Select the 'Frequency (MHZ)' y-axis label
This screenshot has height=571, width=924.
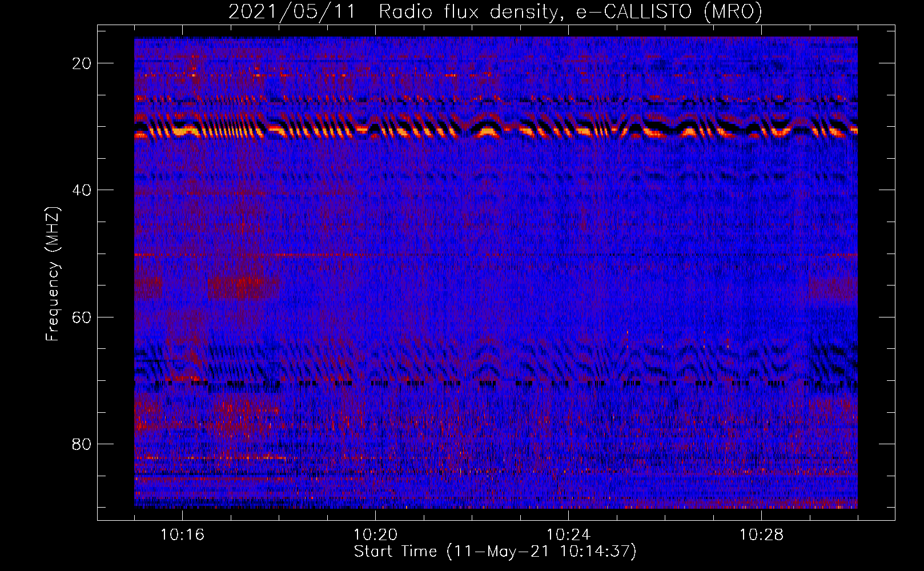(53, 274)
